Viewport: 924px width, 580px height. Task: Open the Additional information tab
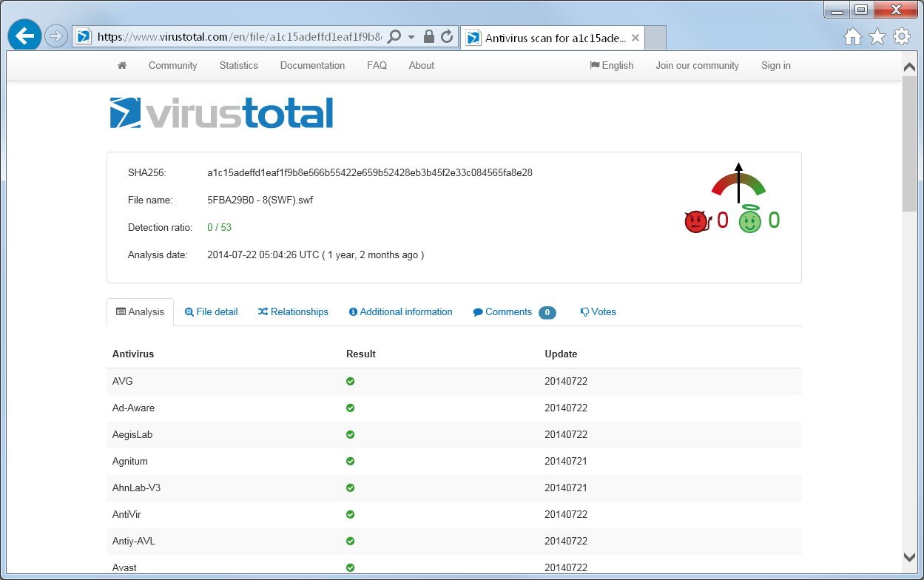[400, 312]
